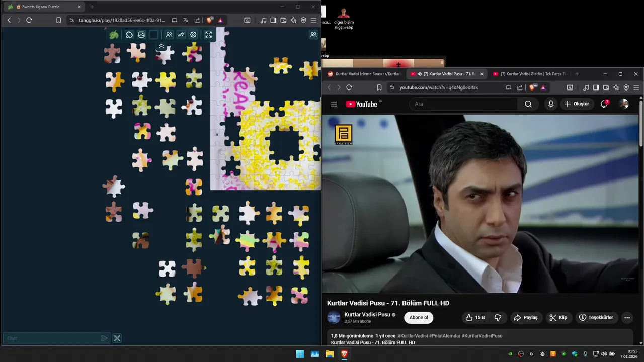644x362 pixels.
Task: Open Leo AI in the Tanggle window
Action: (x=293, y=20)
